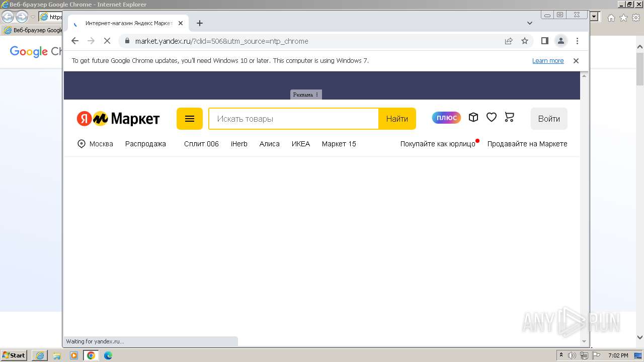Click the Chrome address bar URL
The image size is (644, 362).
(221, 41)
